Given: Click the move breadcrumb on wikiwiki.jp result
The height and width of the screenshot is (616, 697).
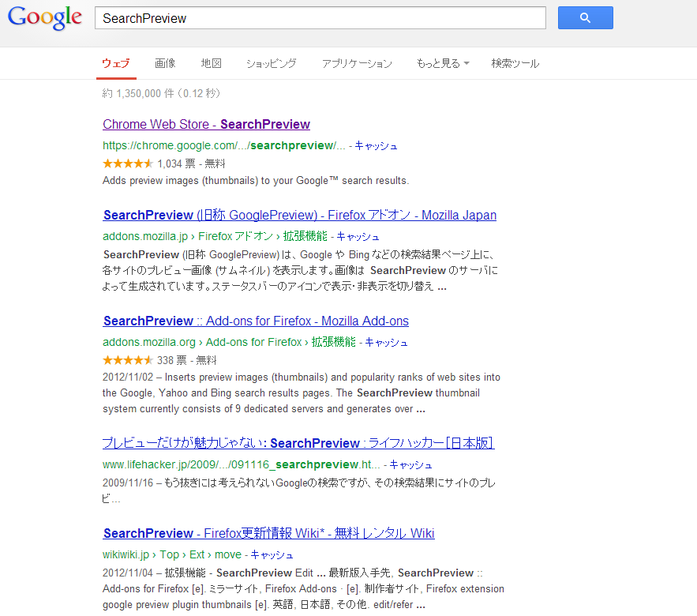Looking at the screenshot, I should coord(228,554).
